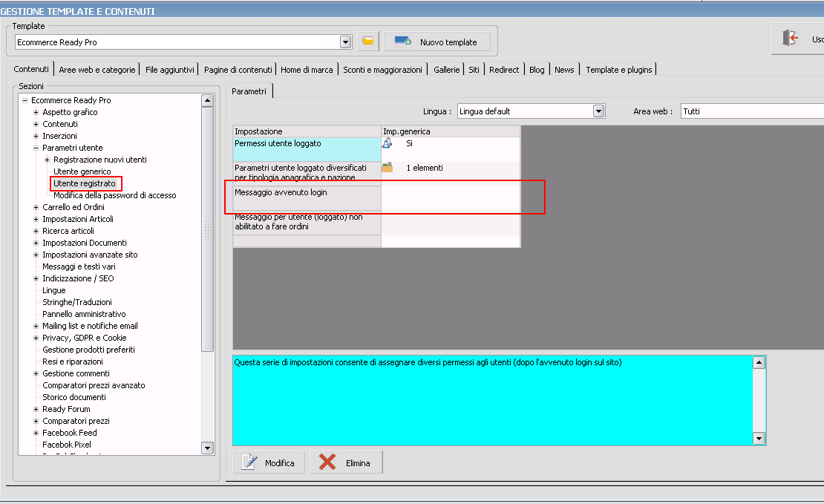Click sections tree scrollbar down arrow

click(x=207, y=448)
